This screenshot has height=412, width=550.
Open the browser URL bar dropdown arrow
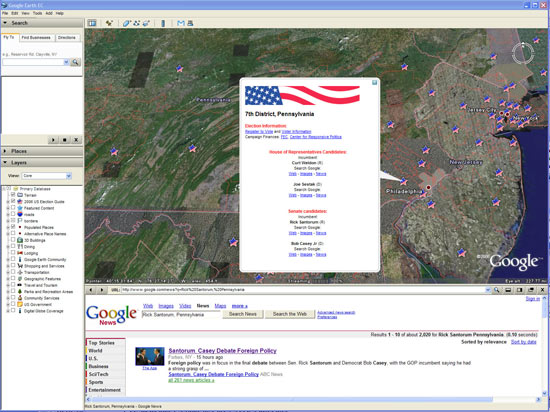[488, 290]
